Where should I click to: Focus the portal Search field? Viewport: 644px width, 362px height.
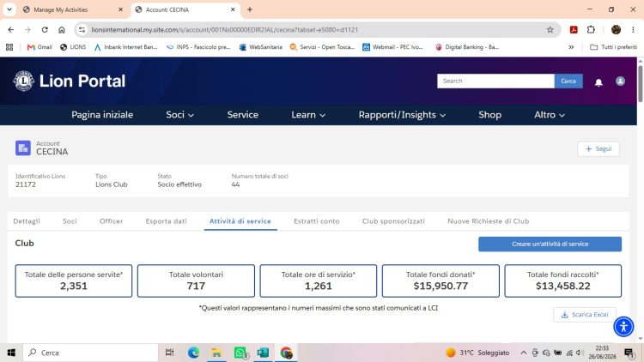point(495,81)
